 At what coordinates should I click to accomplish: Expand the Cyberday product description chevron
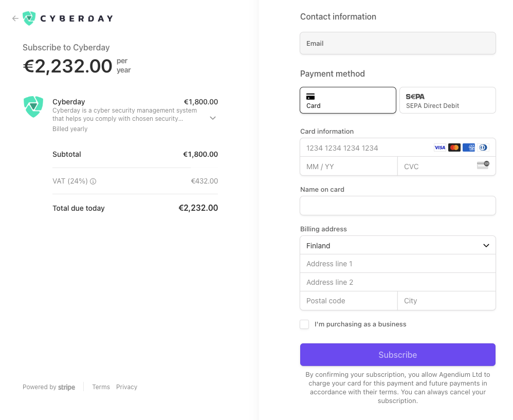pos(213,118)
